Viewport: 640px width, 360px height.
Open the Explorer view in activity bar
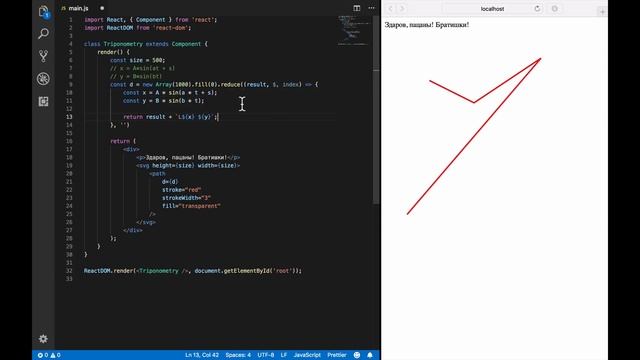[x=43, y=11]
